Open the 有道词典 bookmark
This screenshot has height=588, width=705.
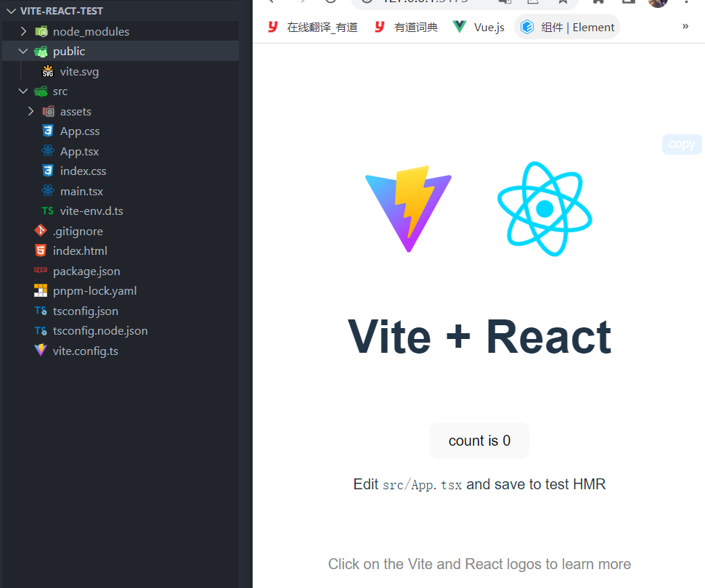[407, 27]
